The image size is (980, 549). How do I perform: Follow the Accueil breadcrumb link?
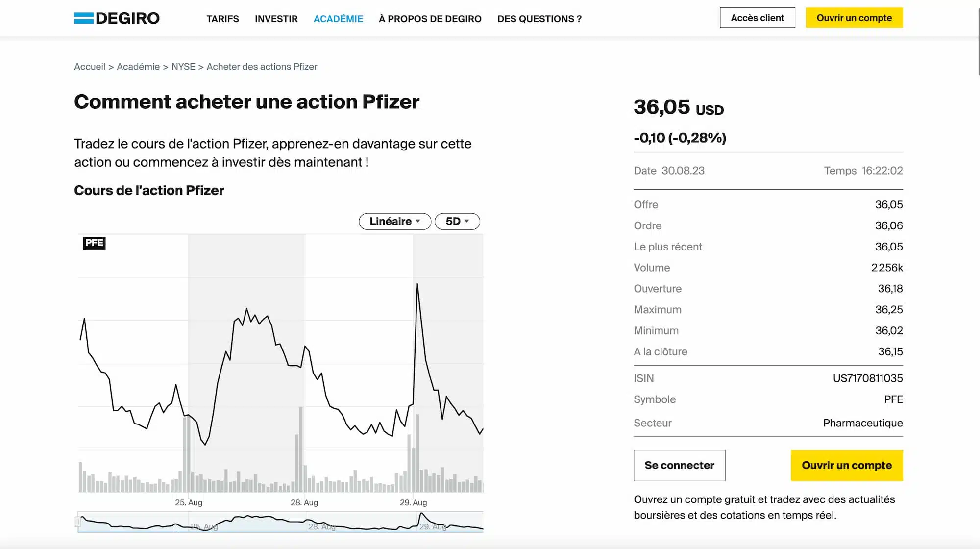(x=90, y=67)
